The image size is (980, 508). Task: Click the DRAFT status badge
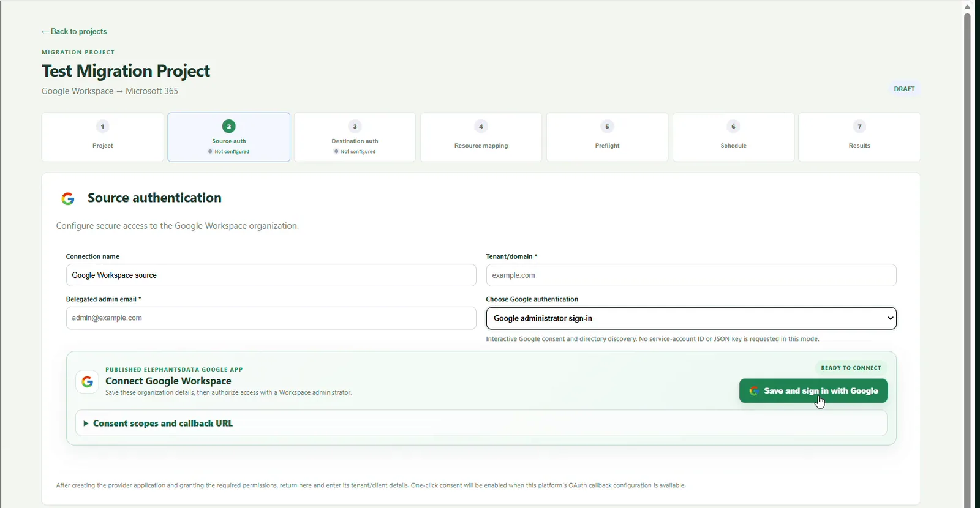[904, 89]
